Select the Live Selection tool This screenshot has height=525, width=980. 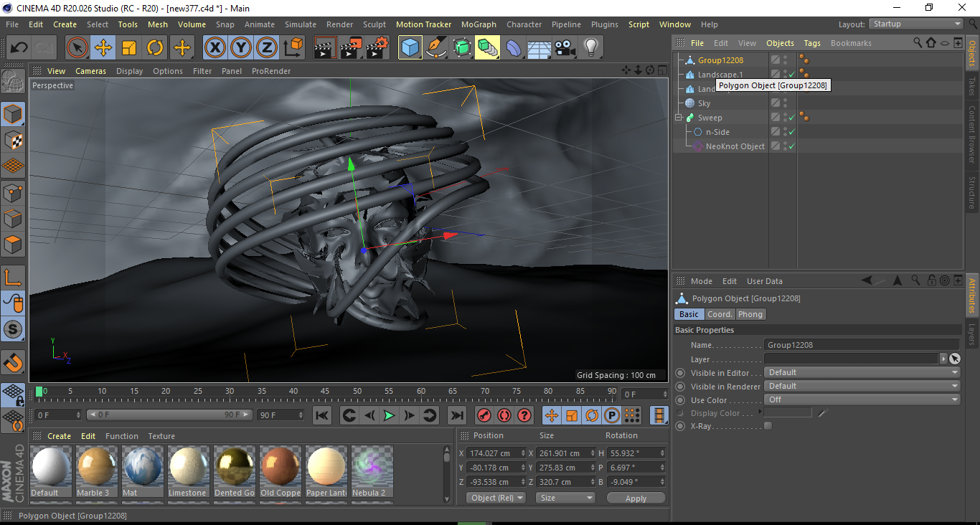[77, 48]
